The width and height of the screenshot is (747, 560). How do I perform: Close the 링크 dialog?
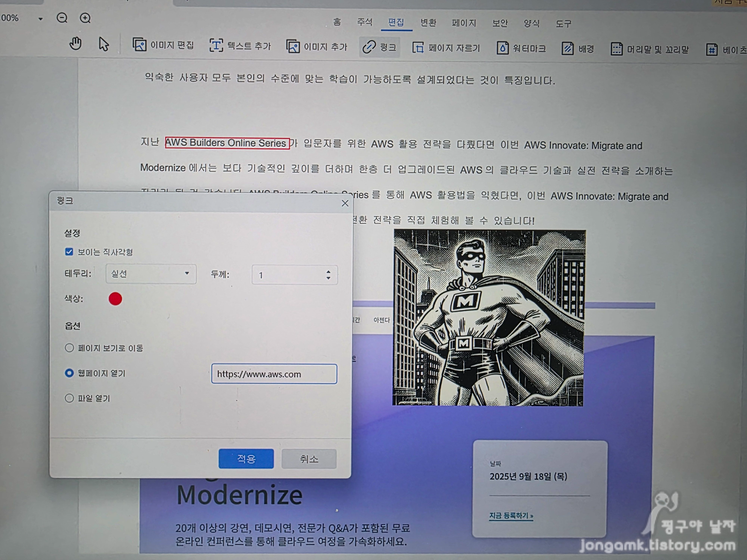pyautogui.click(x=345, y=203)
